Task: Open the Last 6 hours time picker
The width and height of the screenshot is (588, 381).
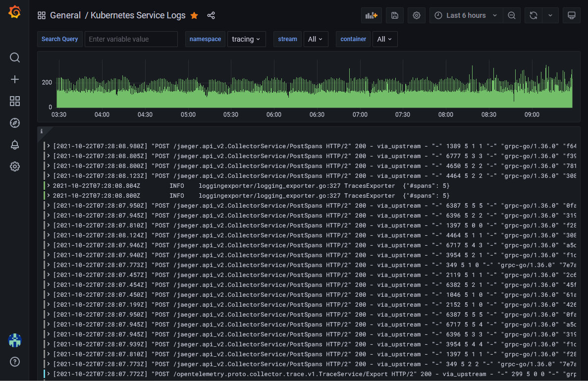Action: (x=466, y=15)
